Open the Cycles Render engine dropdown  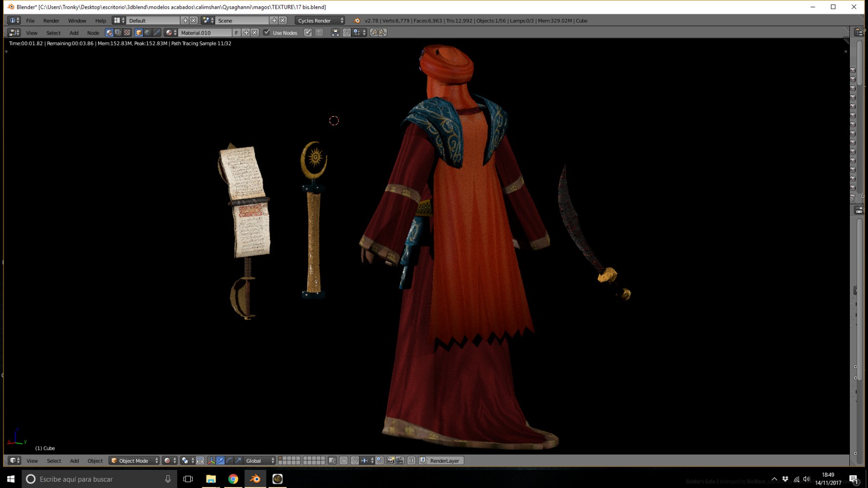[320, 20]
